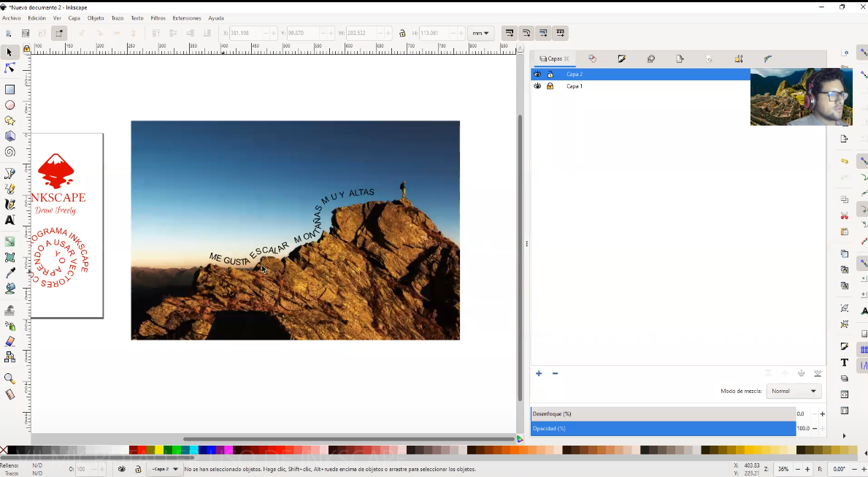This screenshot has height=477, width=868.
Task: Open the mm units dropdown
Action: coord(481,33)
